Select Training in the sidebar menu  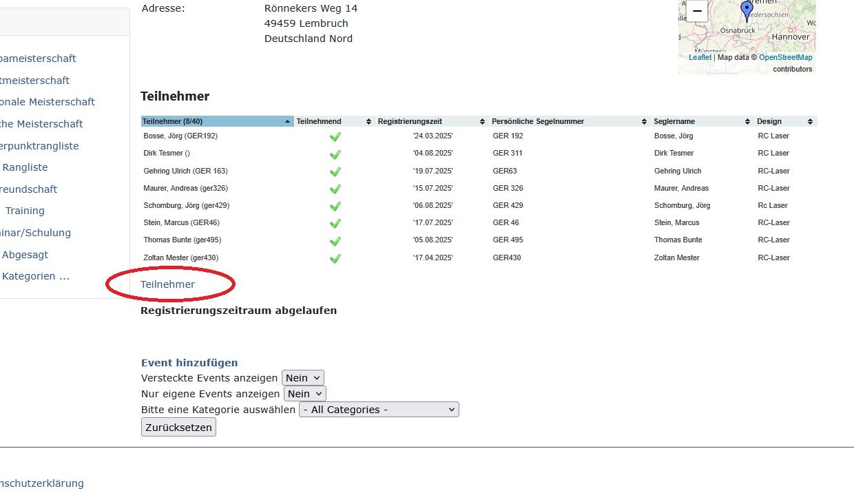pyautogui.click(x=25, y=211)
